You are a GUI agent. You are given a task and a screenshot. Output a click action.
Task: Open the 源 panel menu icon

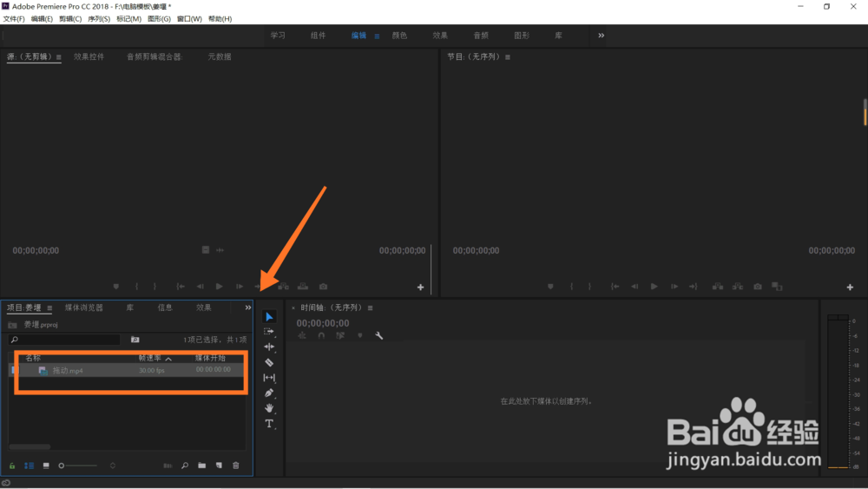59,57
